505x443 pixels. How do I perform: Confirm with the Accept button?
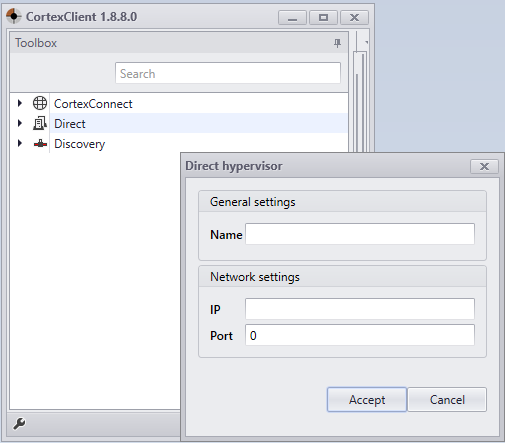point(367,399)
